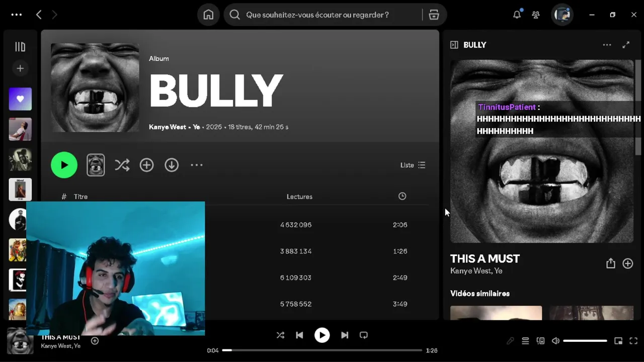Expand Your Library sidebar

(20, 47)
